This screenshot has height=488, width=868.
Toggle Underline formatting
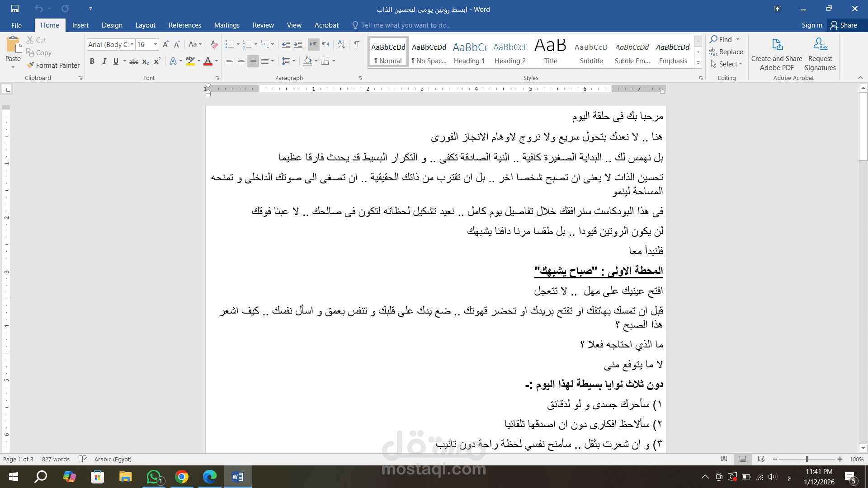click(116, 61)
